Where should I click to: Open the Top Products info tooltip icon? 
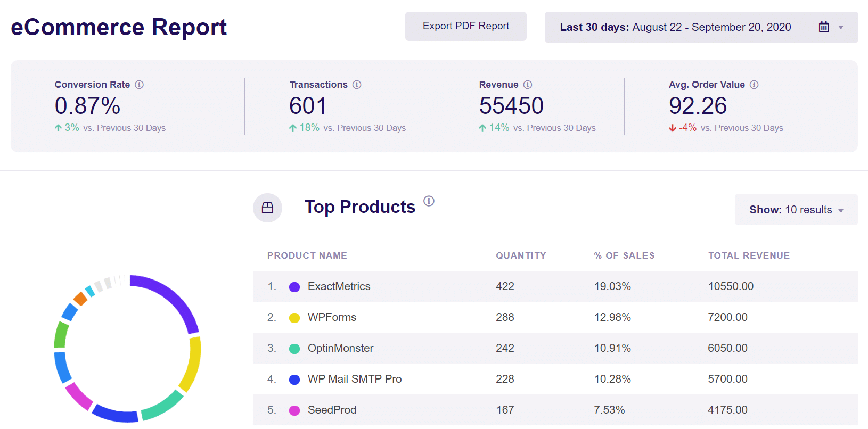429,201
